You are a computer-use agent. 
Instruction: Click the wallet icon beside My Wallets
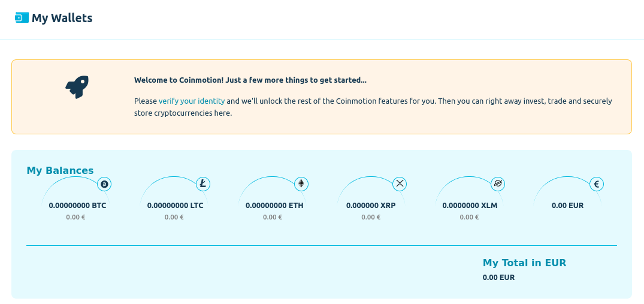22,17
